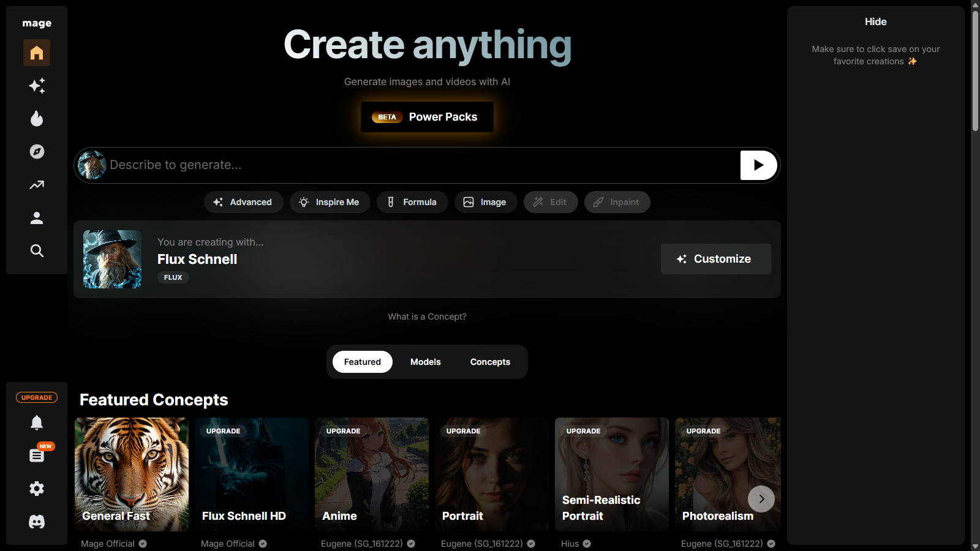This screenshot has height=551, width=980.
Task: Click the Customize button
Action: tap(715, 259)
